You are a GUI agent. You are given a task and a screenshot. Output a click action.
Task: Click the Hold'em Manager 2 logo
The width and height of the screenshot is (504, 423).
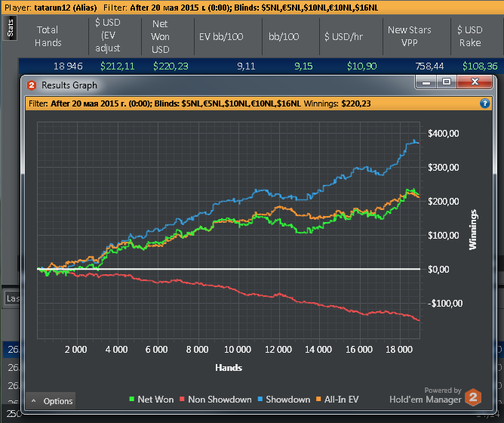pyautogui.click(x=473, y=397)
